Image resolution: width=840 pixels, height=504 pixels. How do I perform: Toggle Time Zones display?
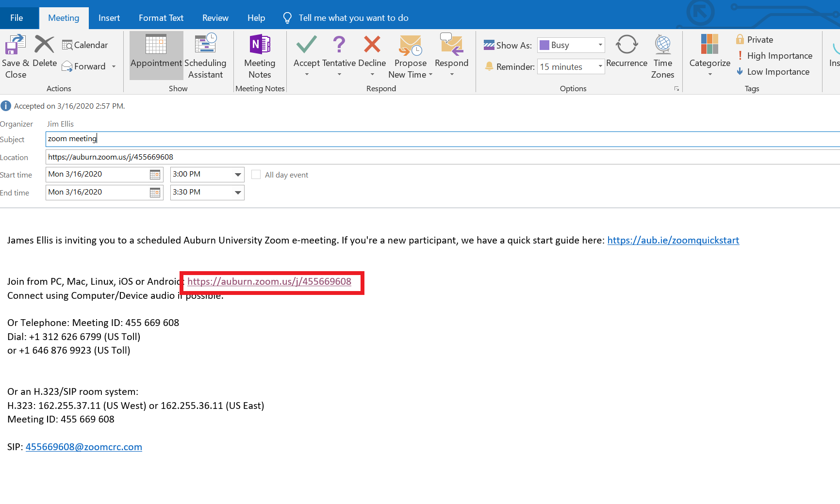coord(663,55)
